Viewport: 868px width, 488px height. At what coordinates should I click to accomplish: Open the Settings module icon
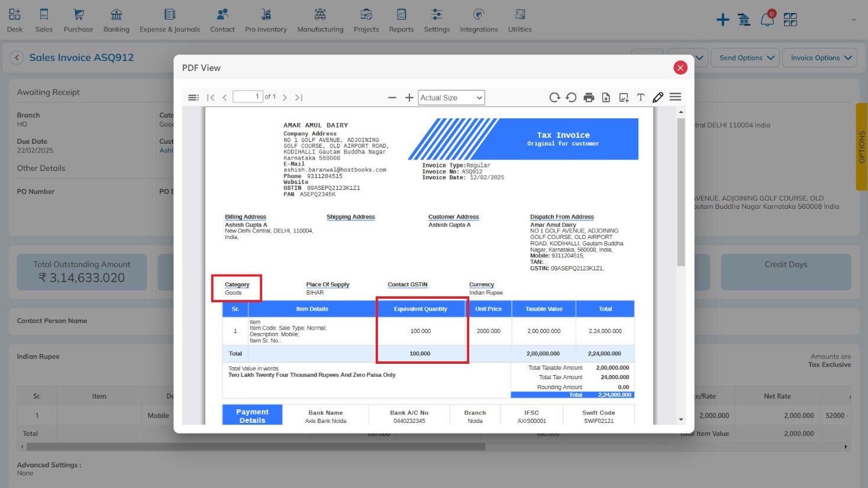tap(437, 20)
